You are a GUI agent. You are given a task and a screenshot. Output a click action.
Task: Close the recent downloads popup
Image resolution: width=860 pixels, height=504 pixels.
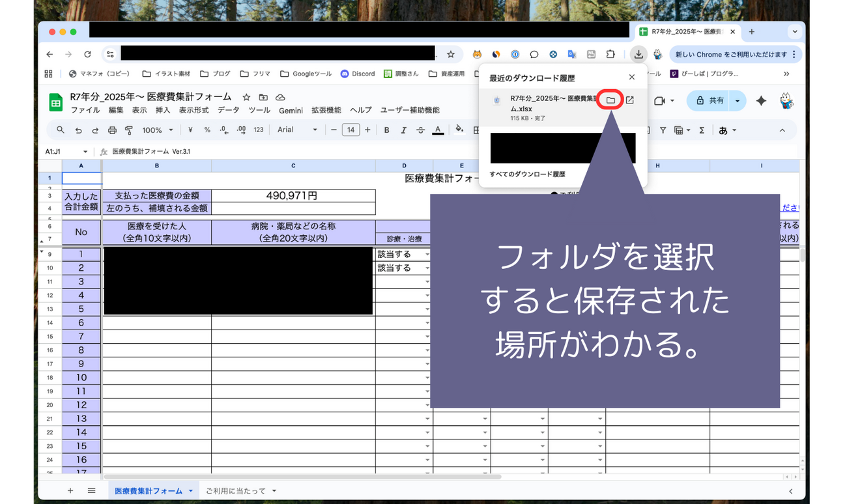point(631,77)
